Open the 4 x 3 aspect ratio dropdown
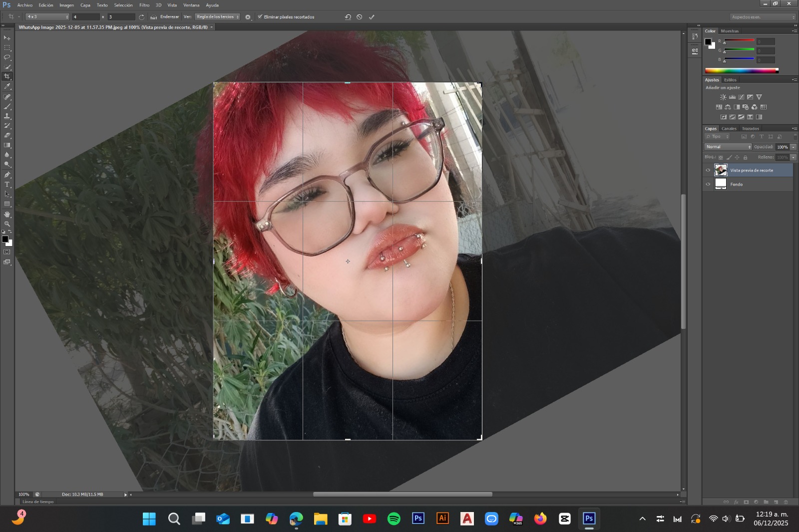Viewport: 799px width, 532px height. pyautogui.click(x=47, y=17)
